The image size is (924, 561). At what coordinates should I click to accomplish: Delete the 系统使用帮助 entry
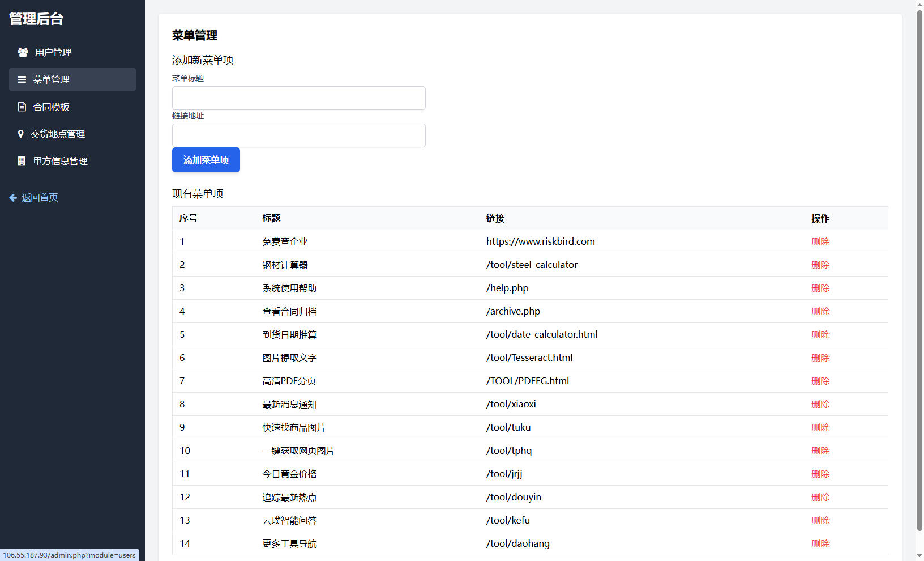point(820,288)
